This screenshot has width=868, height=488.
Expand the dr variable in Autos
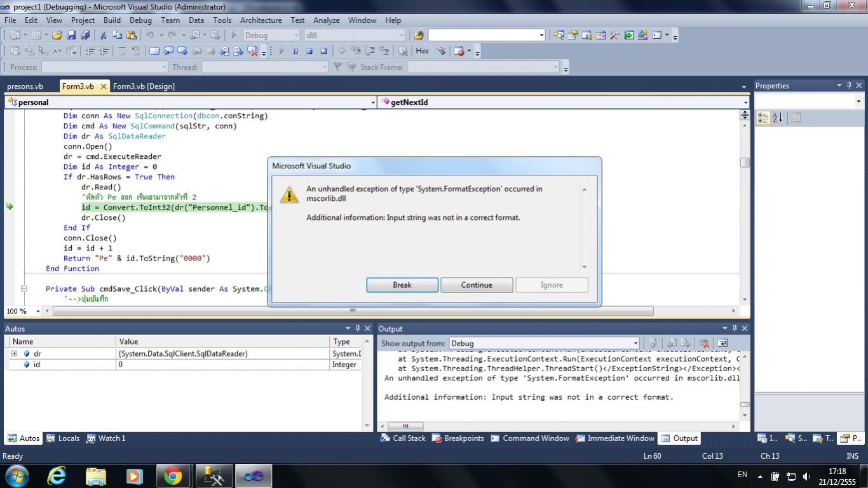coord(14,353)
